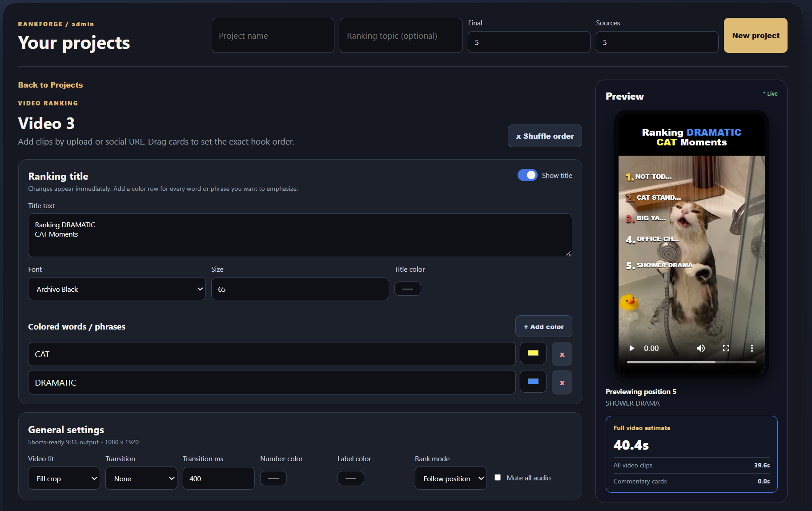Click the Previewing position 5 label
Screen dimensions: 812x511
pos(641,391)
